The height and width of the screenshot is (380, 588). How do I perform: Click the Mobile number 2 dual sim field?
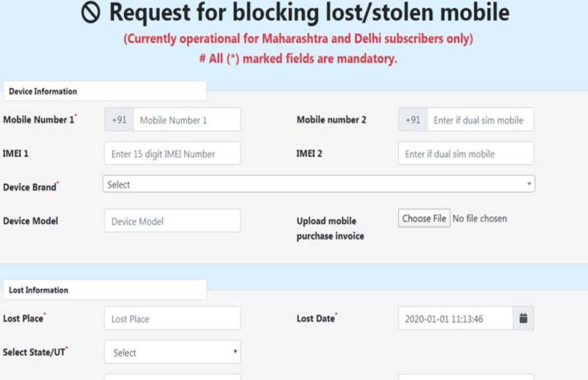[x=480, y=120]
